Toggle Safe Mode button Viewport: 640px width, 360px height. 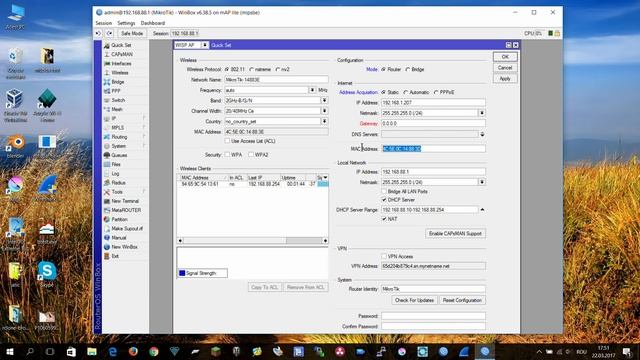click(132, 33)
